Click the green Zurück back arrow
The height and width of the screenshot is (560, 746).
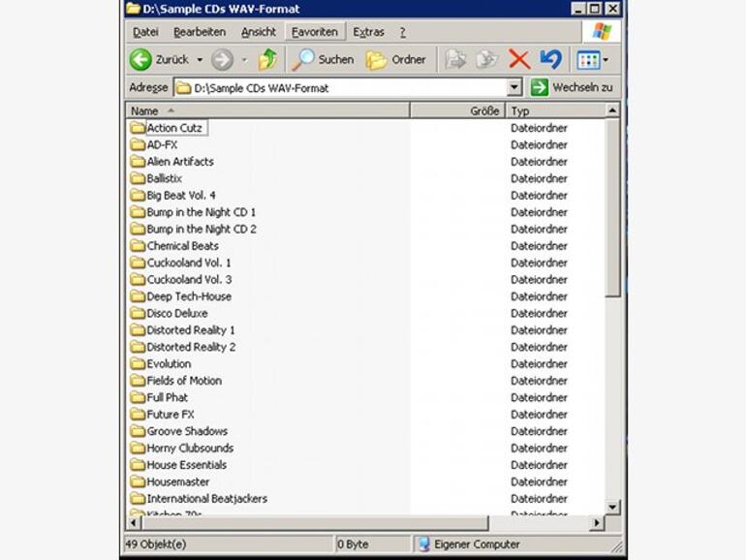coord(140,60)
